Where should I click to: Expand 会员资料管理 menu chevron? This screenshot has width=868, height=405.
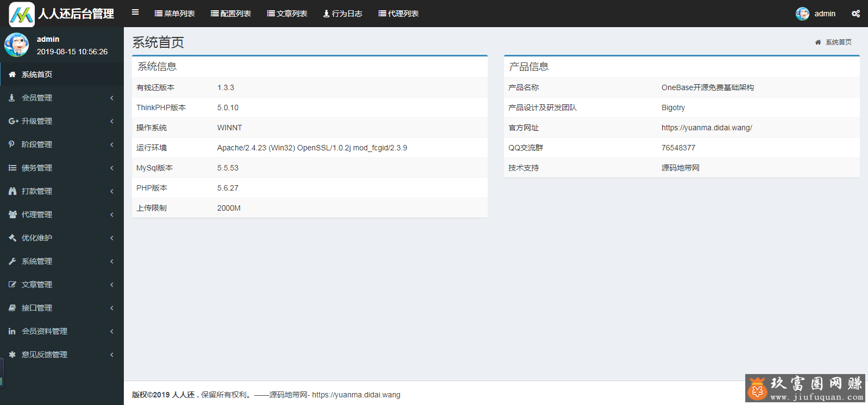(112, 331)
